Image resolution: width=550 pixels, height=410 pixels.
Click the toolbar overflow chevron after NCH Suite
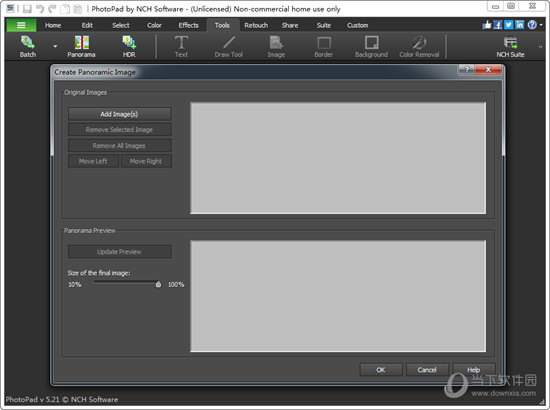(x=541, y=46)
